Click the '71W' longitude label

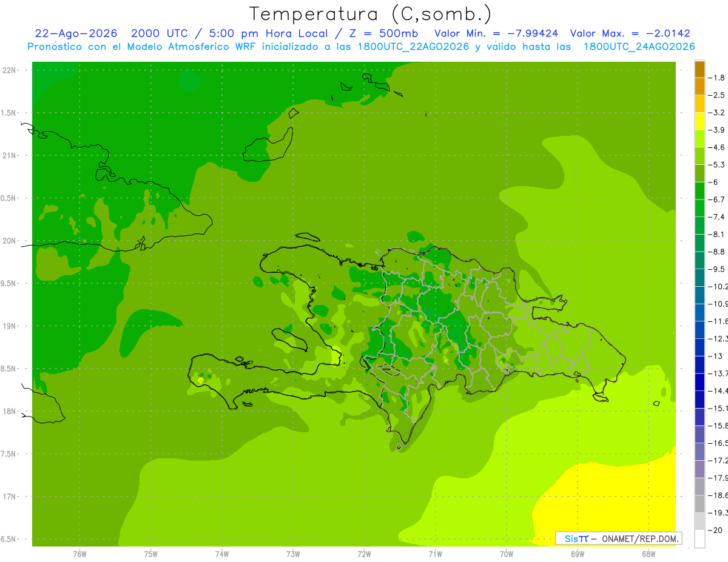tap(435, 554)
